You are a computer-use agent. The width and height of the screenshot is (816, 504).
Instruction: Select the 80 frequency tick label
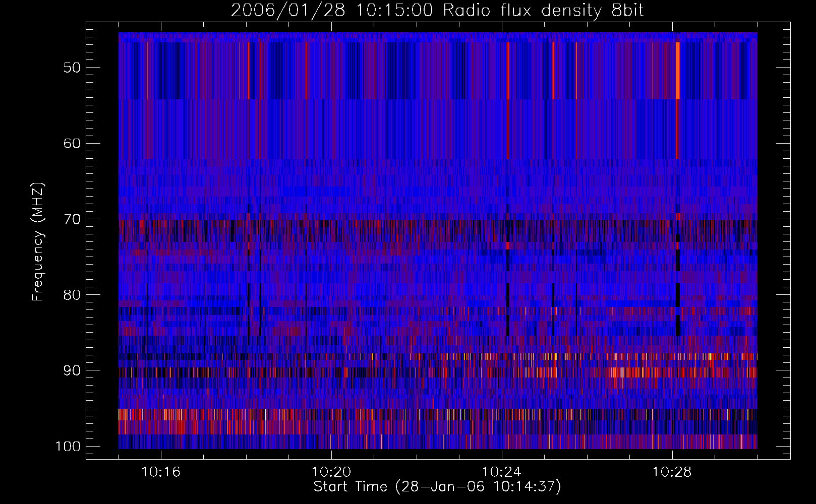pyautogui.click(x=72, y=295)
